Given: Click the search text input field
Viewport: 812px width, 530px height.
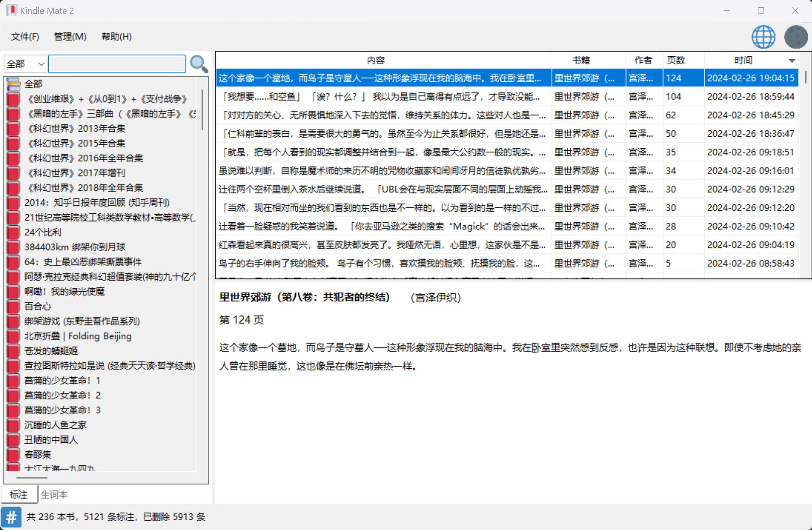Looking at the screenshot, I should coord(117,64).
